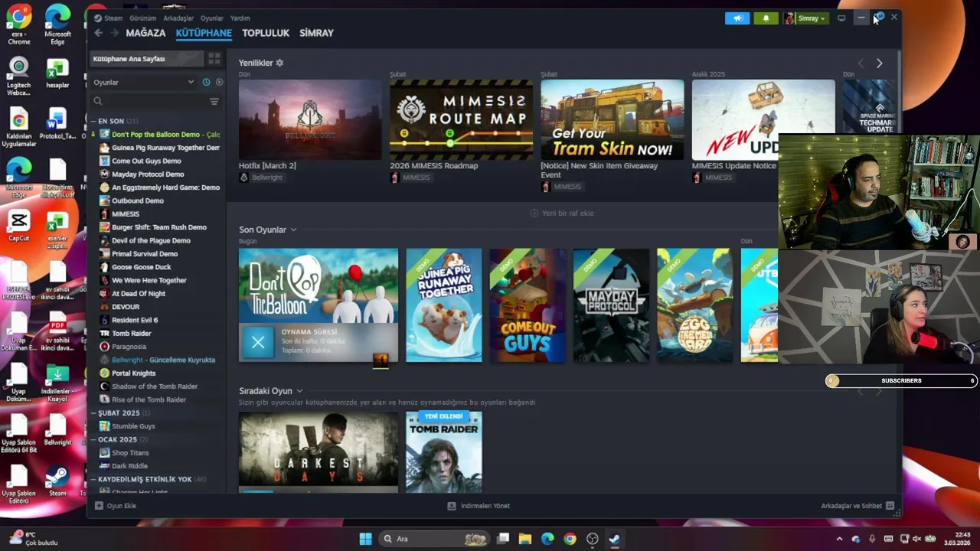Screen dimensions: 980x551
Task: Show next news items with right arrow
Action: pyautogui.click(x=879, y=64)
